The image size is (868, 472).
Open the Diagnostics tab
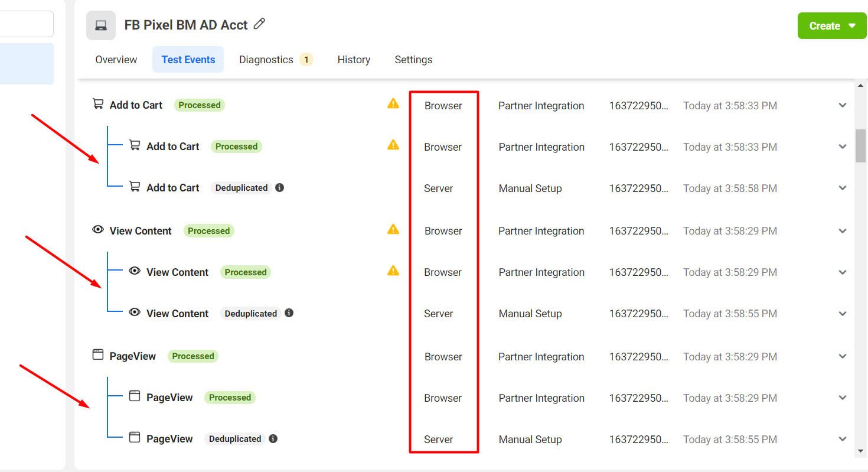click(266, 60)
